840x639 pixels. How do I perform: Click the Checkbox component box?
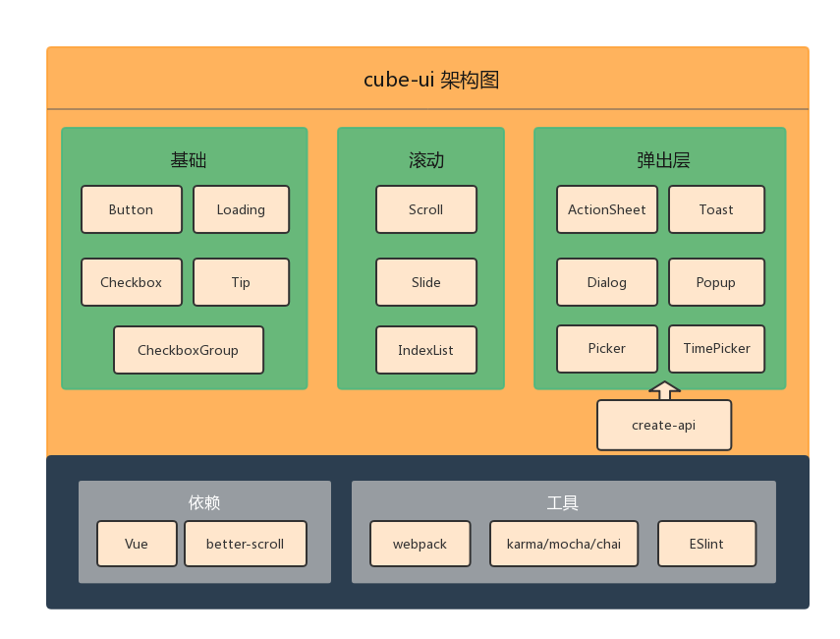point(132,282)
